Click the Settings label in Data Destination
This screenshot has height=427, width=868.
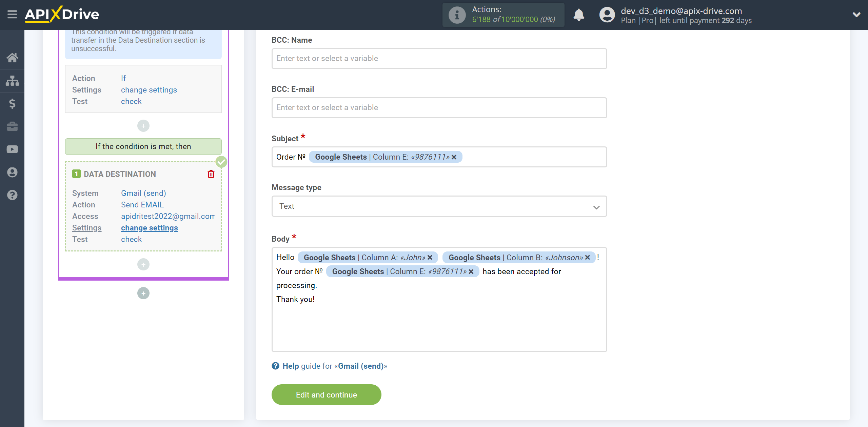coord(87,228)
